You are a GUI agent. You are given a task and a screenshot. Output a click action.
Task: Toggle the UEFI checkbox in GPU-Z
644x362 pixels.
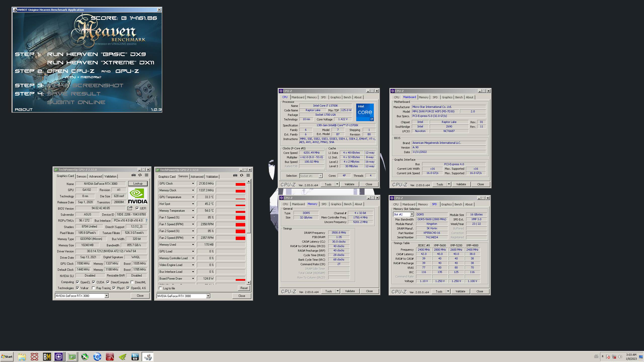pos(137,208)
